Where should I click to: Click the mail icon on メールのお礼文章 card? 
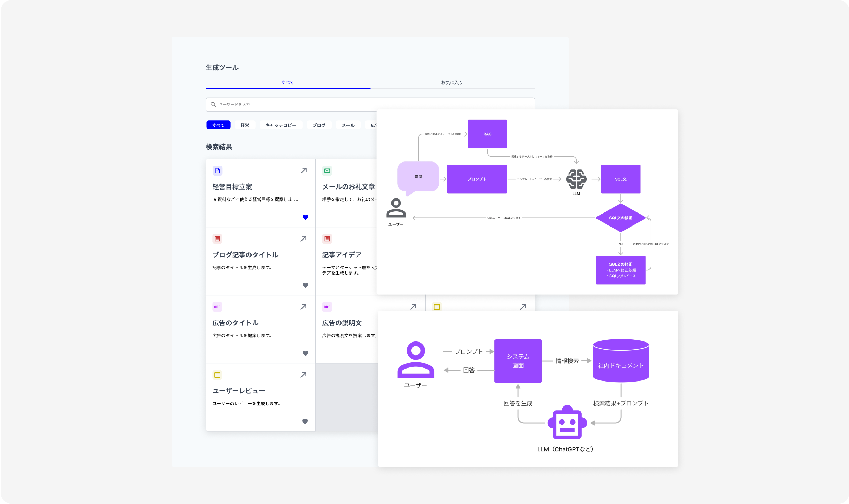click(327, 170)
